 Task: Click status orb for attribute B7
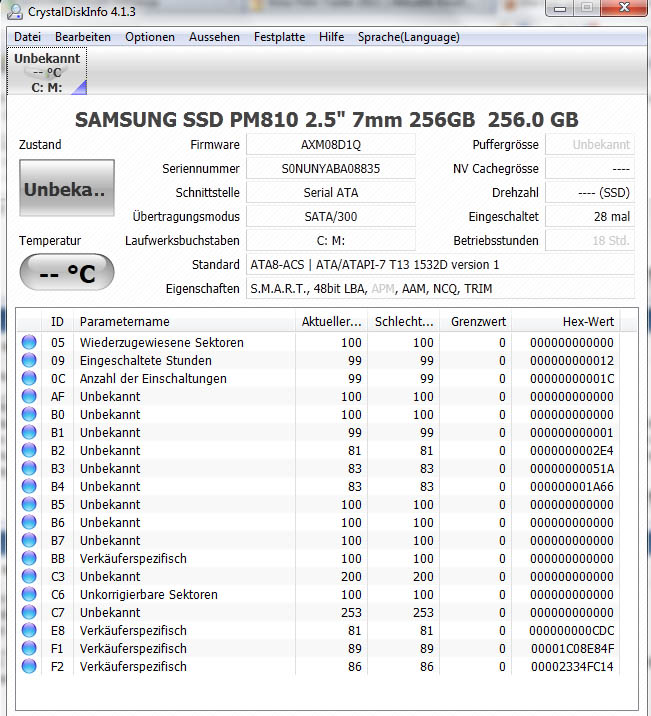[29, 541]
